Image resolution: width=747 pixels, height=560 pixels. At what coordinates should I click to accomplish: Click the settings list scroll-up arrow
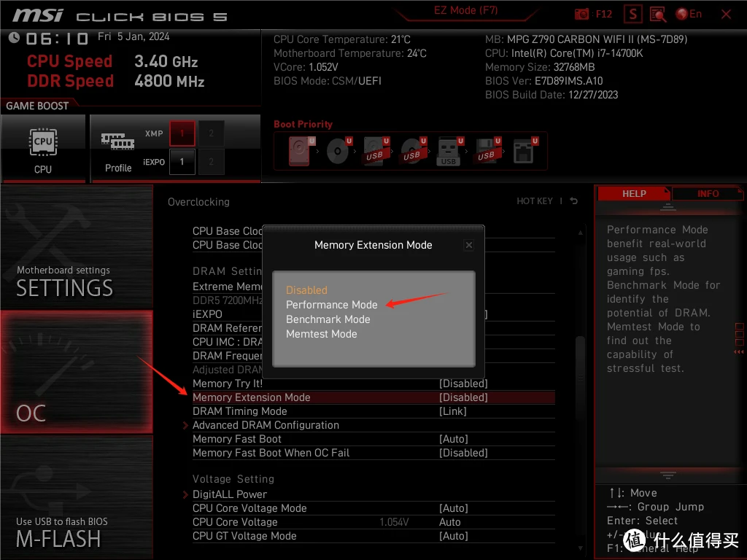click(x=580, y=233)
